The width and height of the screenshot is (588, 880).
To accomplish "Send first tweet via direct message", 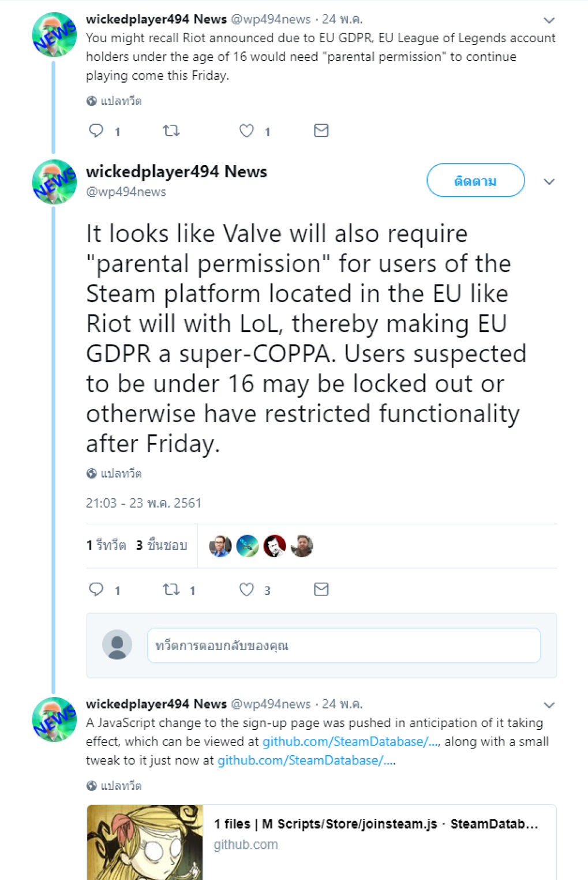I will click(321, 131).
